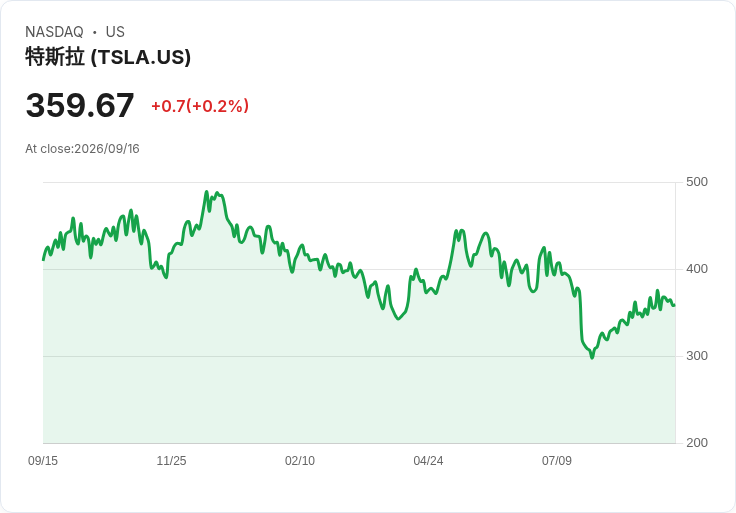
Task: Click the NASDAQ exchange label
Action: click(x=54, y=32)
